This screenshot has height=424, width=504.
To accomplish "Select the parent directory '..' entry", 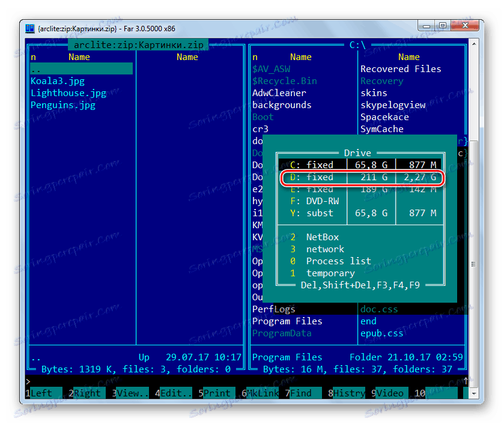I will (81, 69).
